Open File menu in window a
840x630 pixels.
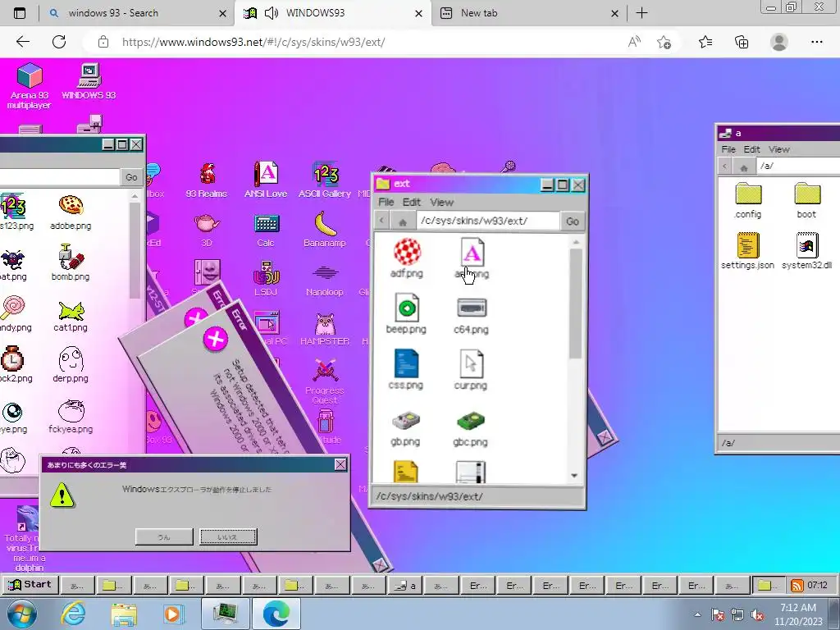tap(728, 149)
